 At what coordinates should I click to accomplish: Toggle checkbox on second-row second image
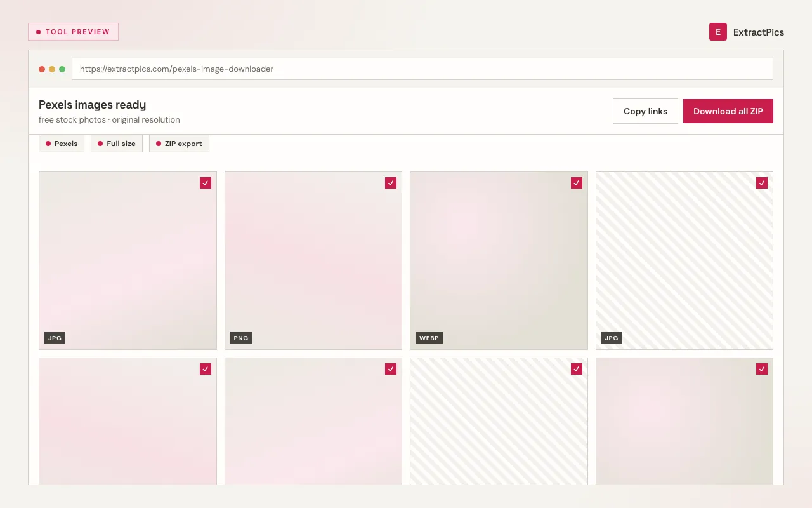(x=391, y=369)
